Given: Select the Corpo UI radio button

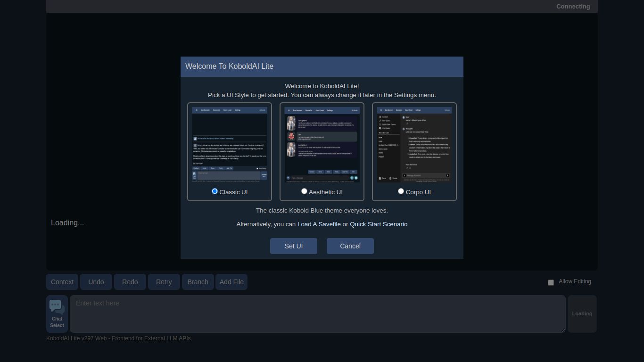Looking at the screenshot, I should (401, 191).
